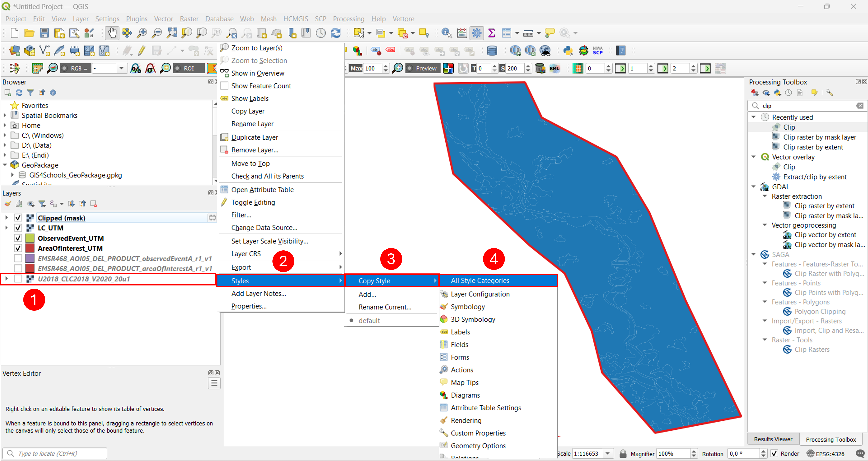The height and width of the screenshot is (461, 868).
Task: Open an existing project via folder icon
Action: coord(29,33)
